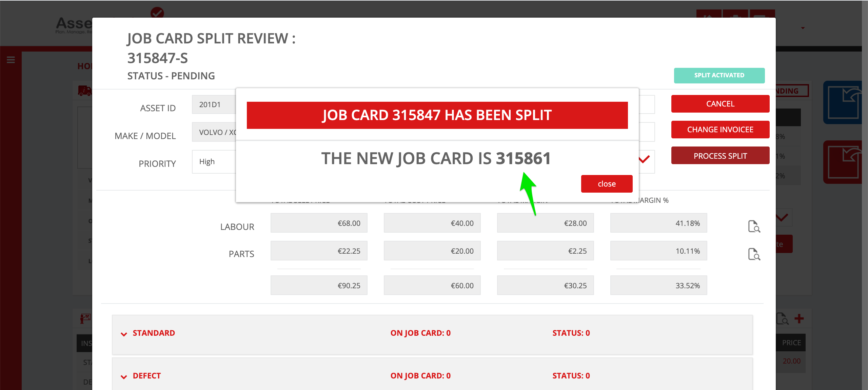Click labour cost price €40.00
Image resolution: width=868 pixels, height=390 pixels.
432,223
